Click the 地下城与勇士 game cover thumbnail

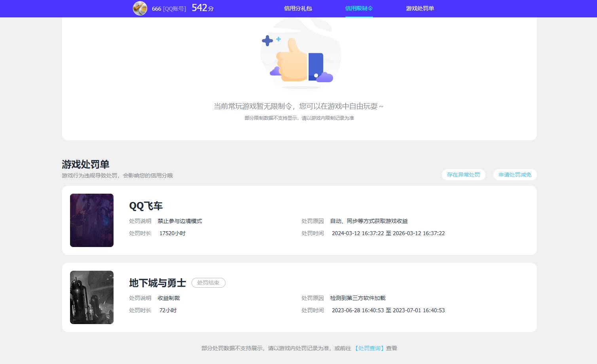pos(92,297)
